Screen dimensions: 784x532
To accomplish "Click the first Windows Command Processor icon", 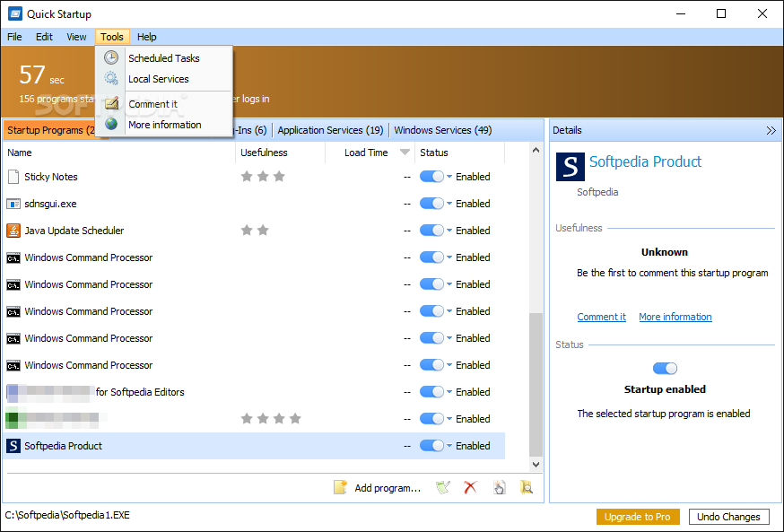I will pyautogui.click(x=13, y=258).
